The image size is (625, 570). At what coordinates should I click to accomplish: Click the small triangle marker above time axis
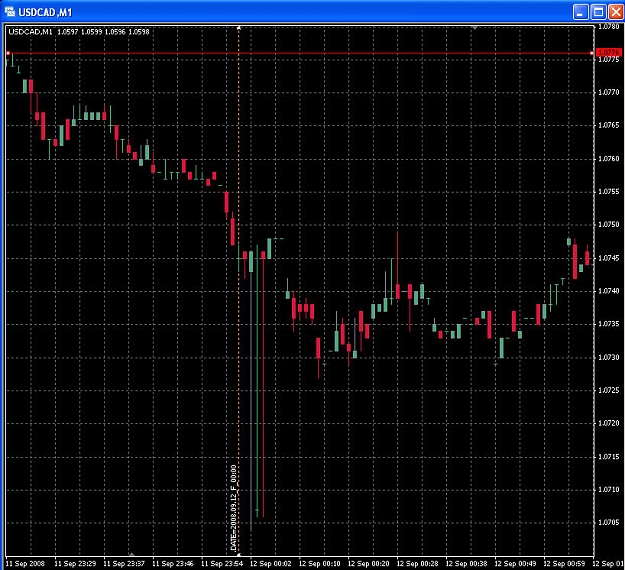click(x=132, y=554)
